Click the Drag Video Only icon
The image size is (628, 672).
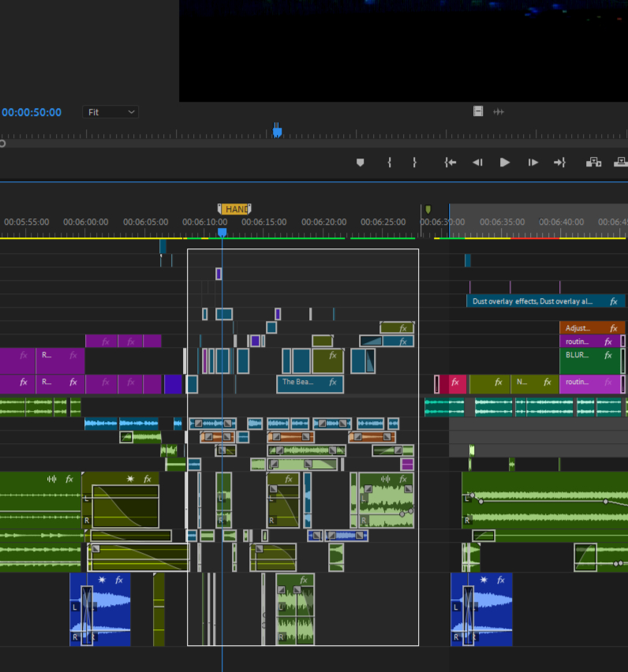(x=478, y=111)
